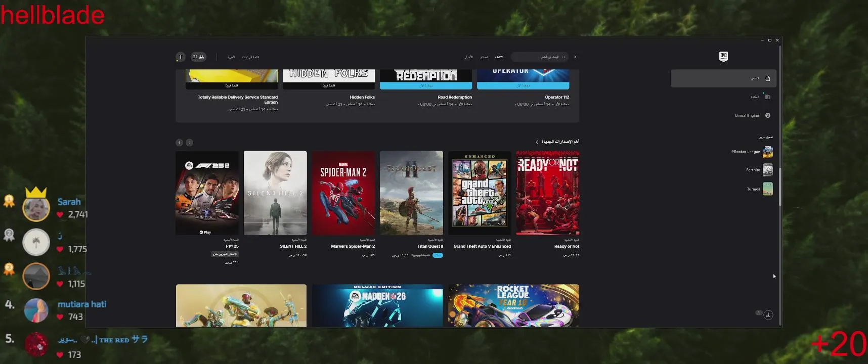Open the T profile avatar
868x364 pixels.
coord(181,57)
